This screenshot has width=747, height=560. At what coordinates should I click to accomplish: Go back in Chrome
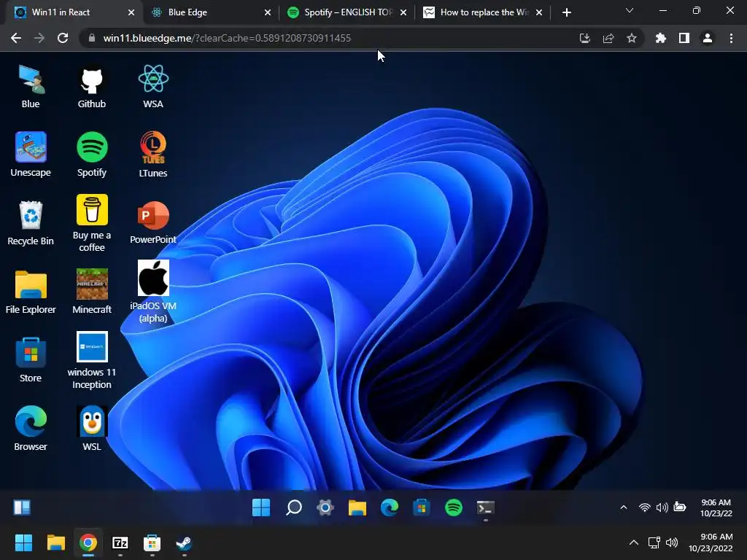(x=16, y=38)
